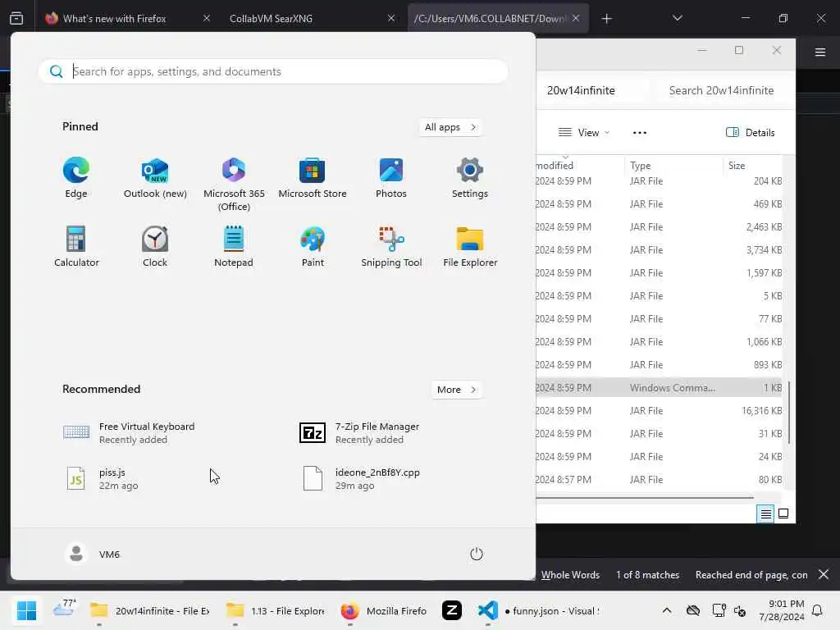Viewport: 840px width, 630px height.
Task: Open Firefox hamburger application menu
Action: pyautogui.click(x=819, y=52)
